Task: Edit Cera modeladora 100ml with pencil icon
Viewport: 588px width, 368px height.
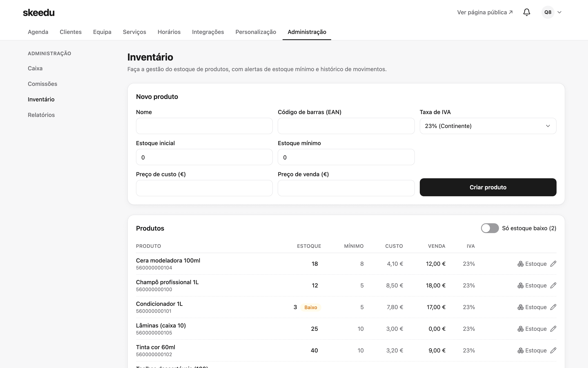Action: (x=553, y=264)
